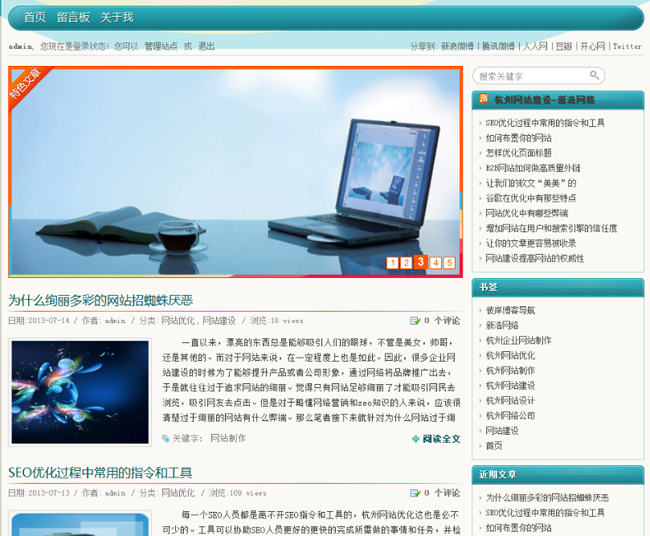Screen dimensions: 650x536
Task: Share to 开心网
Action: pos(592,46)
